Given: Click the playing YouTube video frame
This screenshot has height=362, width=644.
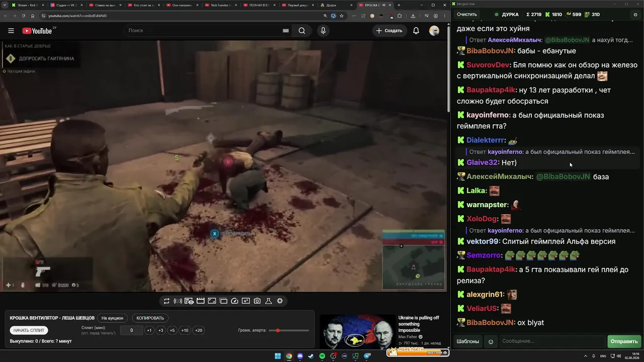Looking at the screenshot, I should coord(223,166).
